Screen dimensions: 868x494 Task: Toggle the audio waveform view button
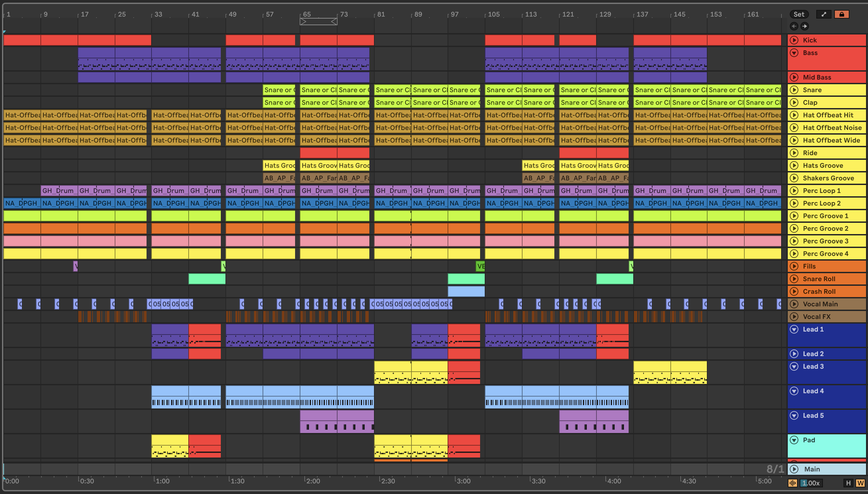(793, 483)
